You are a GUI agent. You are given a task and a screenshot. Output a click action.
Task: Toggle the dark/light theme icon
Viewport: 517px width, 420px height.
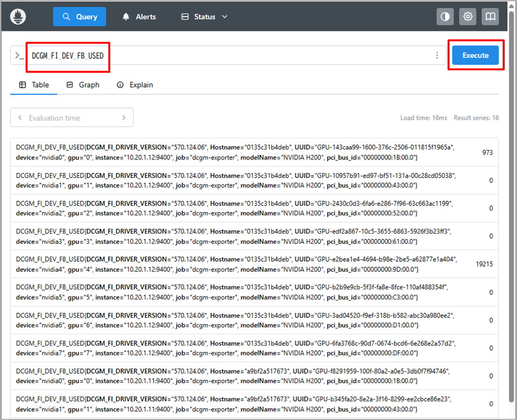click(x=445, y=17)
